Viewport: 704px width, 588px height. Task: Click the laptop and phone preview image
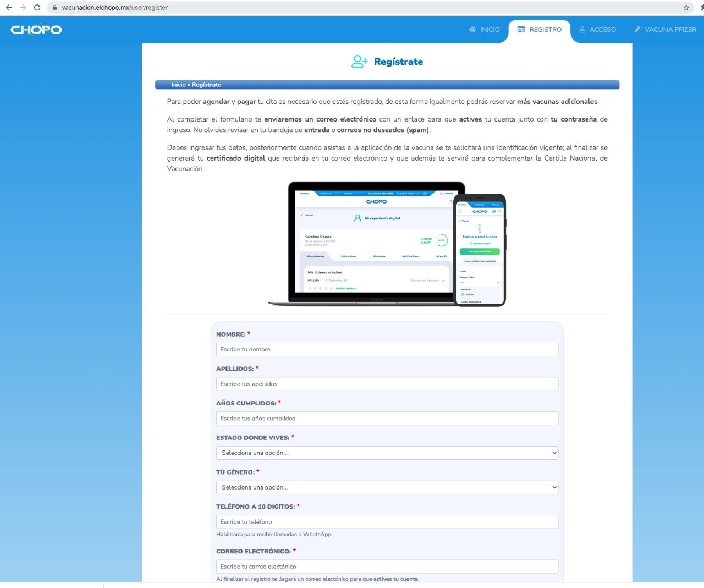point(387,244)
